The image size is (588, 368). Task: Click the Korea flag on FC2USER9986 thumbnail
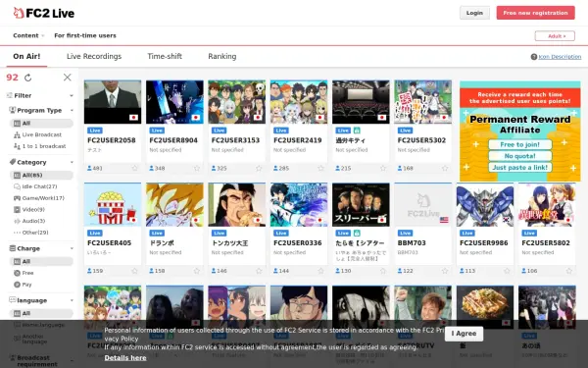(506, 220)
